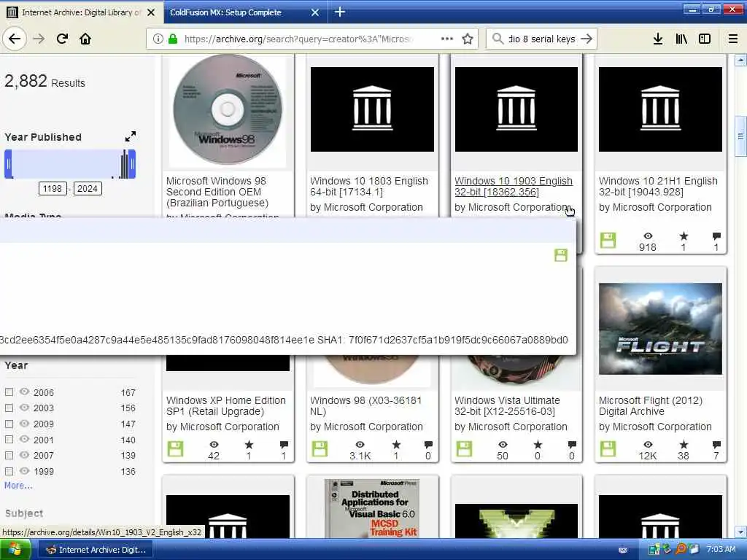
Task: Go back to the previous page
Action: pos(15,39)
